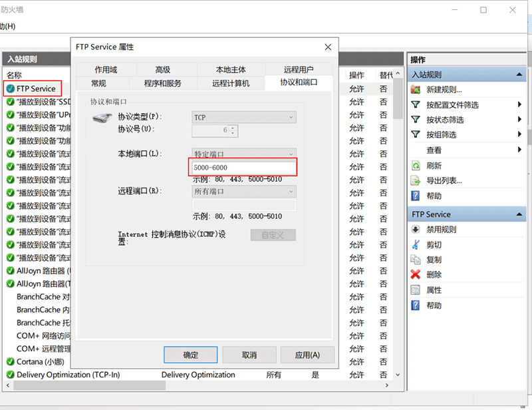Switch to the 高级 (Advanced) tab

coord(163,70)
